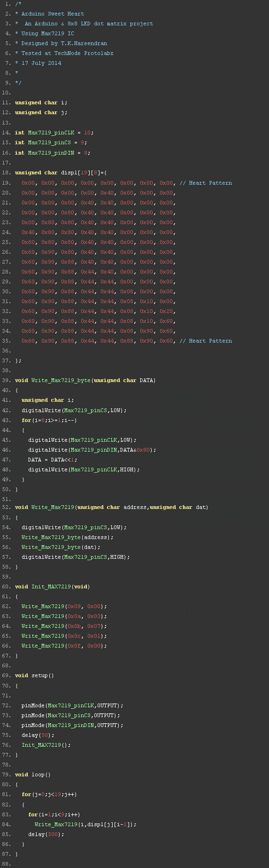Click "unsigned char j;" declaration

(x=41, y=112)
